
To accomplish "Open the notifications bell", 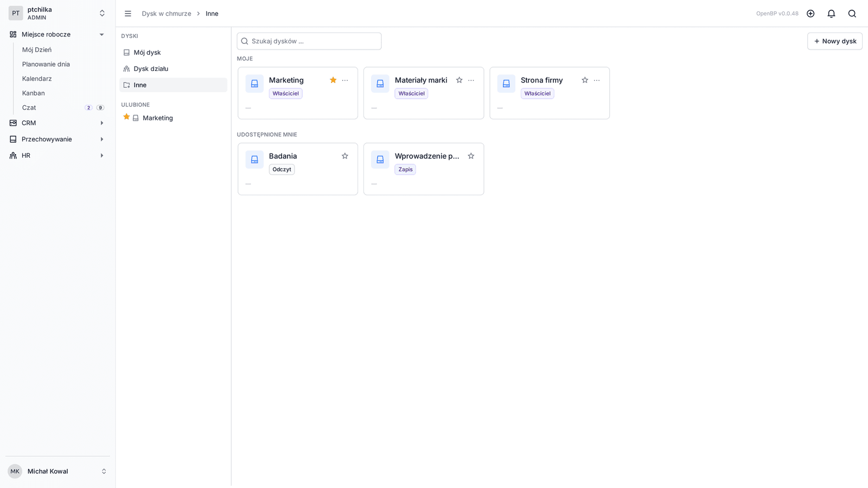I will [x=831, y=14].
